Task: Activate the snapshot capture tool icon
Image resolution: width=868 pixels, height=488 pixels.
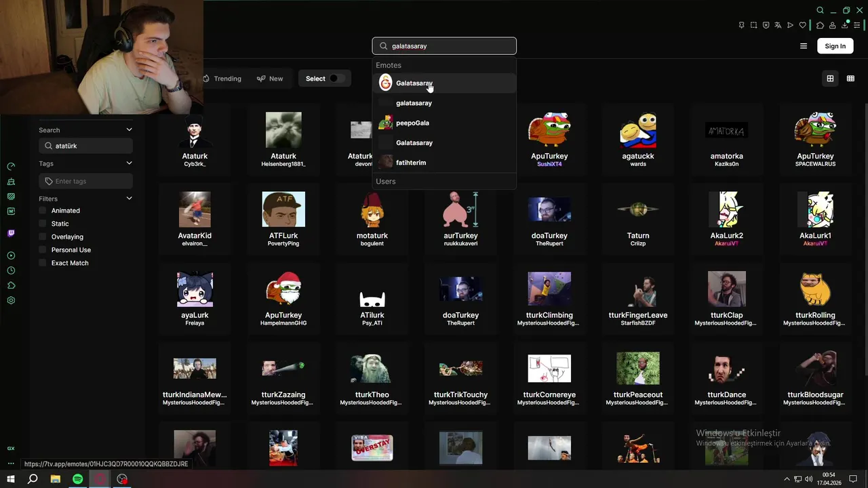Action: [x=753, y=25]
